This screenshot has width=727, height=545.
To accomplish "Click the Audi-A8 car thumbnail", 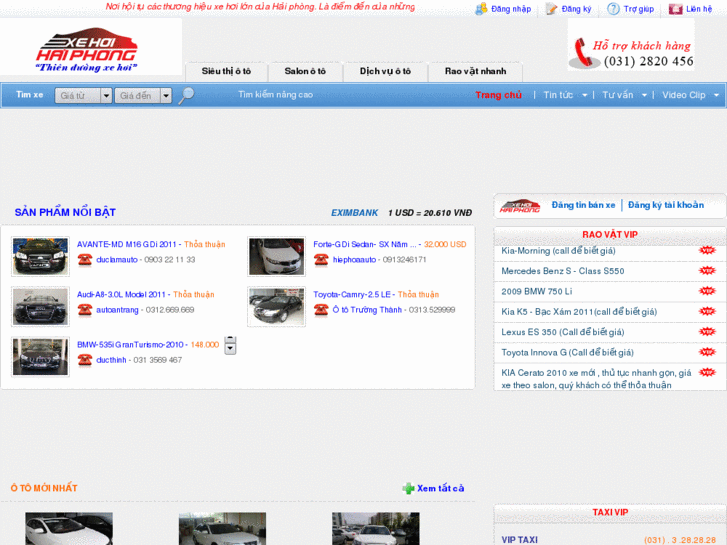I will [x=40, y=307].
